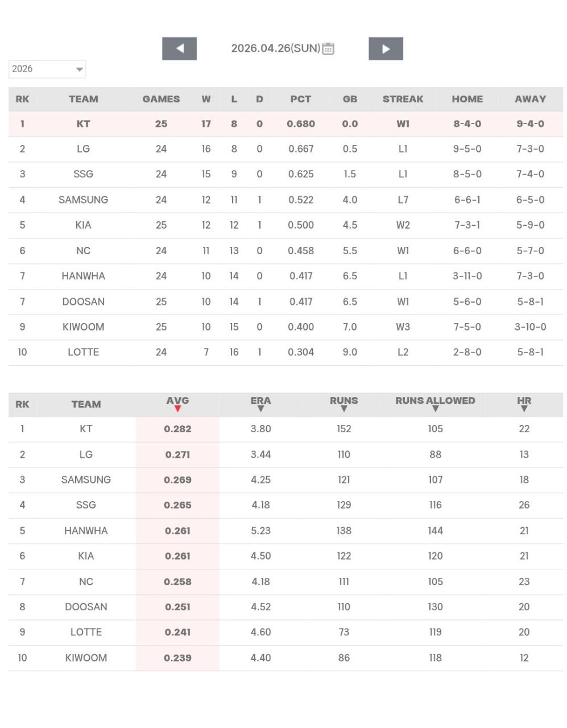
Task: Click the PCT column header
Action: [300, 99]
